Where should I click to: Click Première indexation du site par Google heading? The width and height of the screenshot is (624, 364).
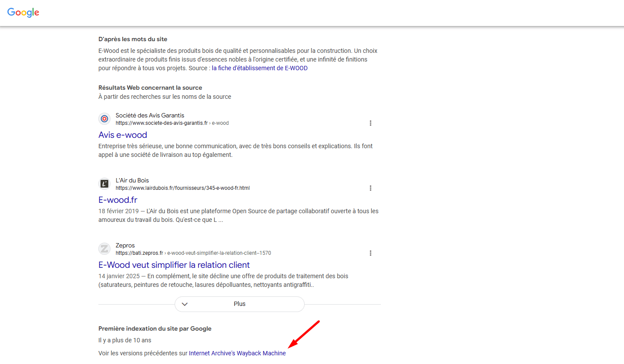(155, 328)
